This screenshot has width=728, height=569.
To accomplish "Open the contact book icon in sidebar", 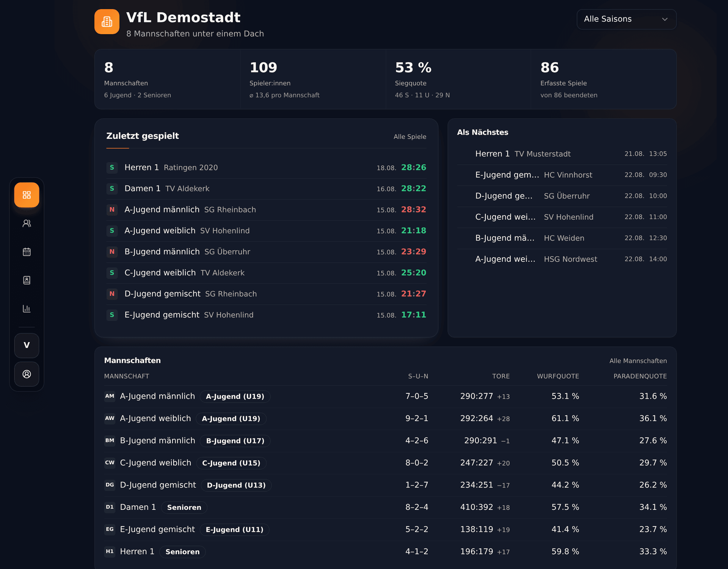I will [27, 280].
